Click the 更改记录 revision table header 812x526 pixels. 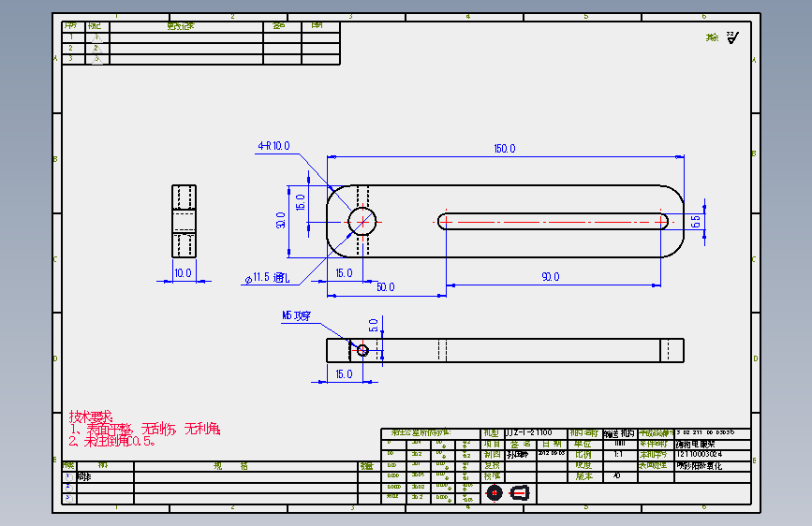click(x=181, y=26)
